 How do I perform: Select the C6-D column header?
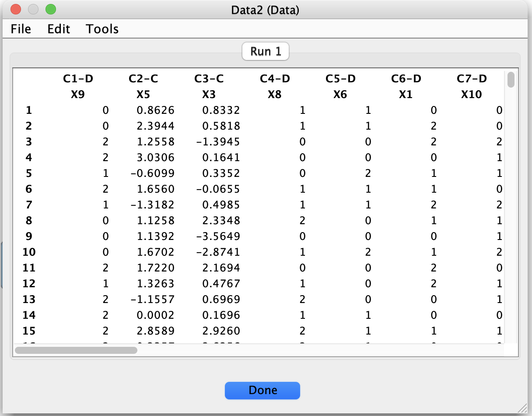click(x=406, y=79)
